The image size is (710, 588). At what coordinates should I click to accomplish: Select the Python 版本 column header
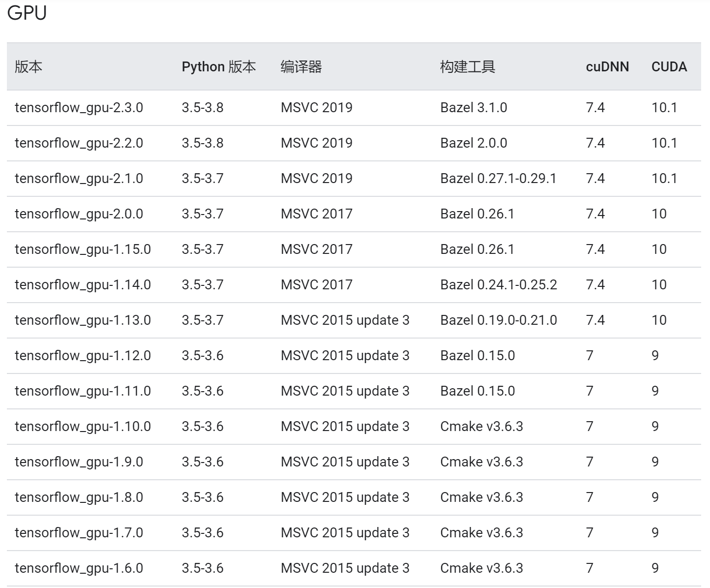tap(219, 67)
